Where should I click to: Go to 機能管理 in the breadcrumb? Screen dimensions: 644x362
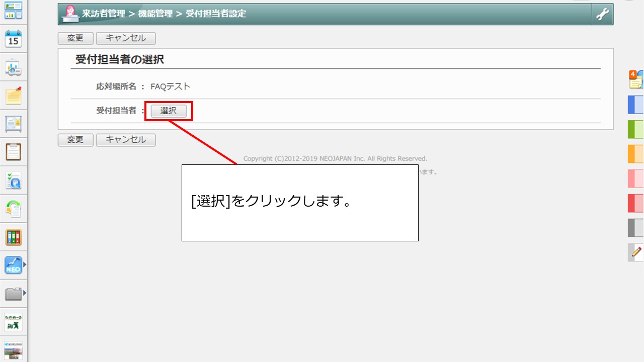[155, 14]
